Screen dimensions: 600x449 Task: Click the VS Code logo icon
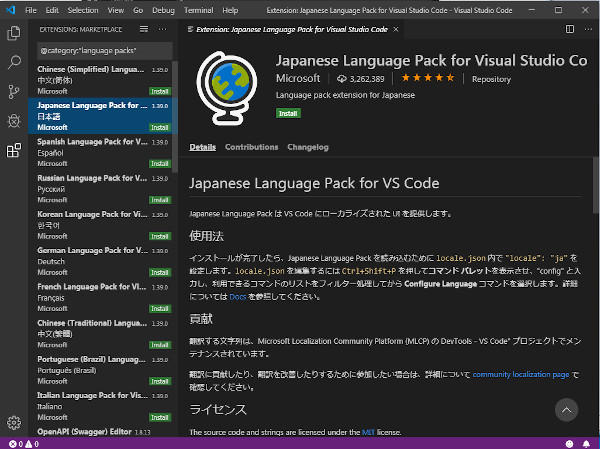(x=10, y=10)
